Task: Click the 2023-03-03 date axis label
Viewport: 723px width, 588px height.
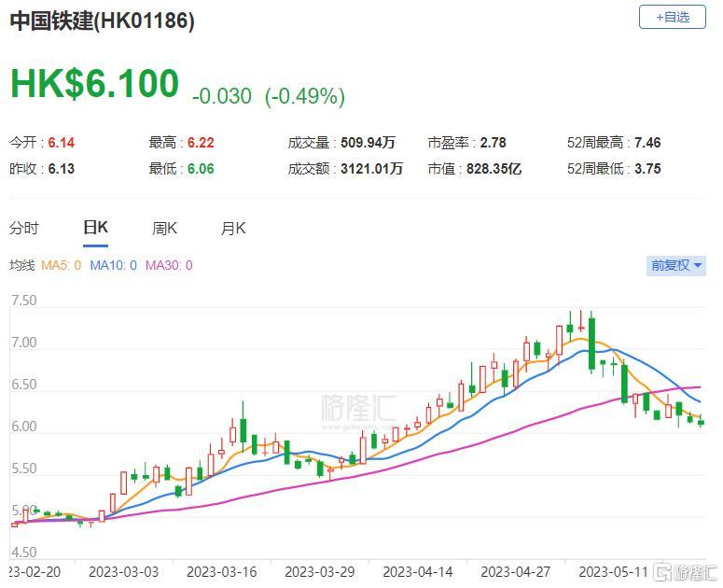Action: coord(123,572)
